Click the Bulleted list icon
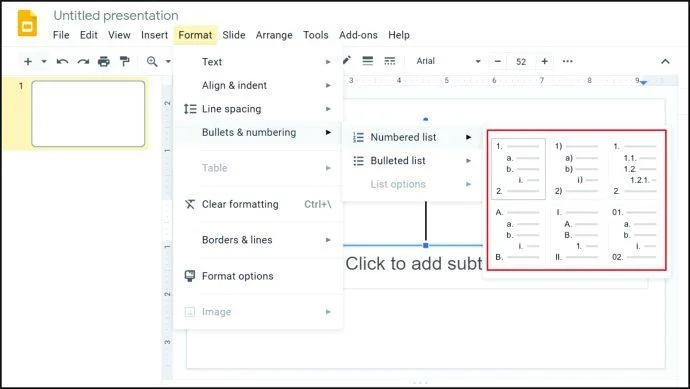690x389 pixels. click(359, 161)
